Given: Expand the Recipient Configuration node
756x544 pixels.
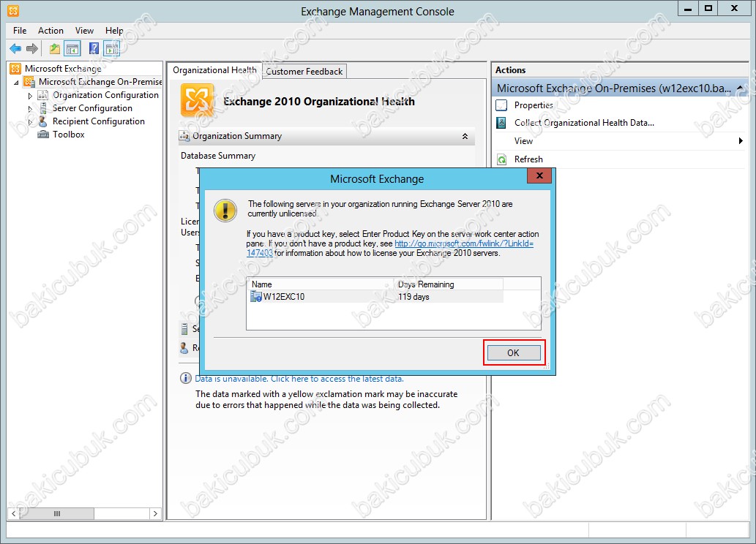Looking at the screenshot, I should coord(31,122).
